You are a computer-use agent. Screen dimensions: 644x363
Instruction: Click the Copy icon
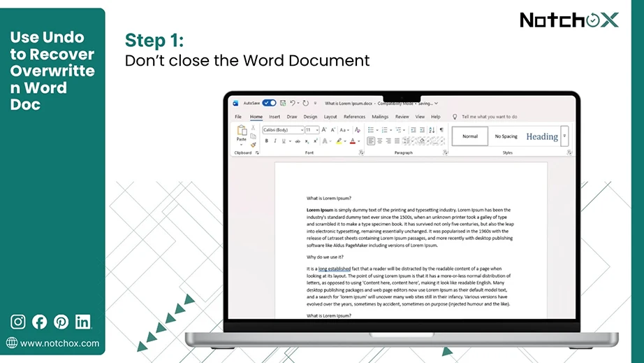(253, 136)
